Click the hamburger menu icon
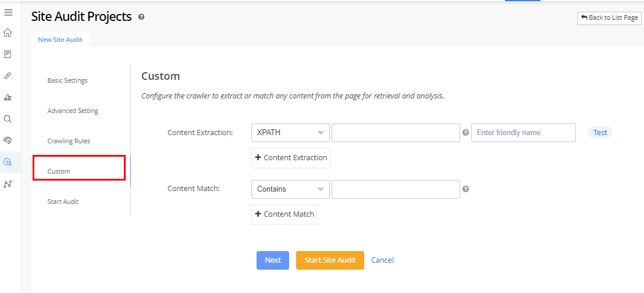Image resolution: width=644 pixels, height=293 pixels. (x=8, y=12)
